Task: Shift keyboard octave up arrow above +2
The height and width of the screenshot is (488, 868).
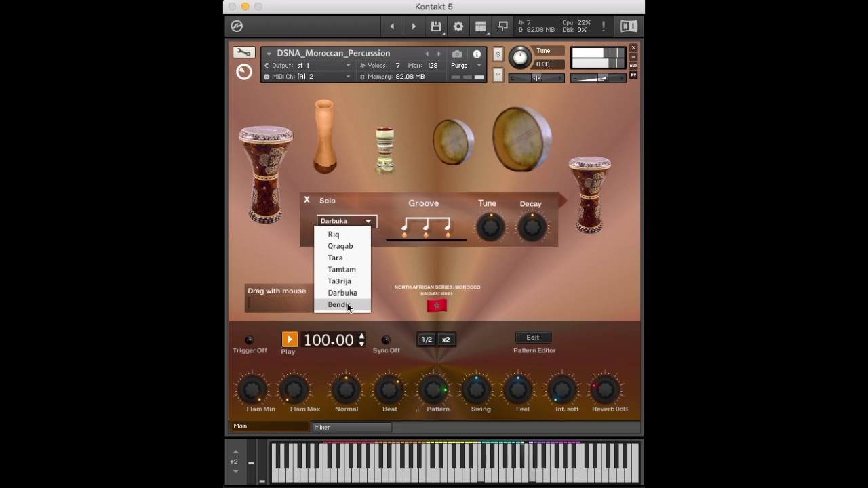Action: 235,451
